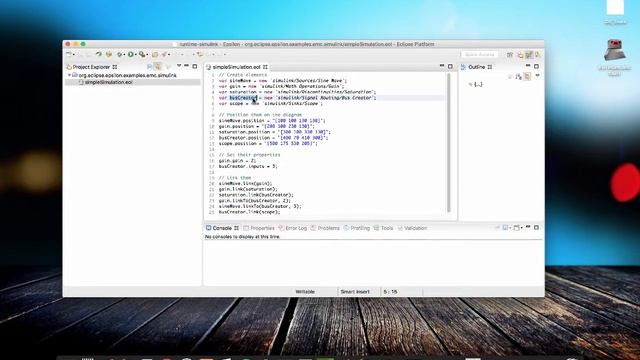This screenshot has height=360, width=640.
Task: Toggle the sort icon in the Outline toolbar
Action: point(518,76)
